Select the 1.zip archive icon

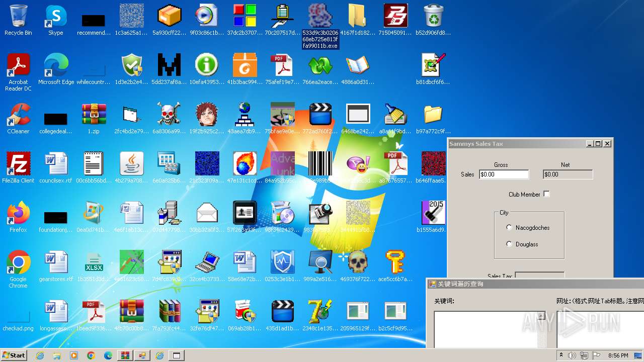coord(94,119)
